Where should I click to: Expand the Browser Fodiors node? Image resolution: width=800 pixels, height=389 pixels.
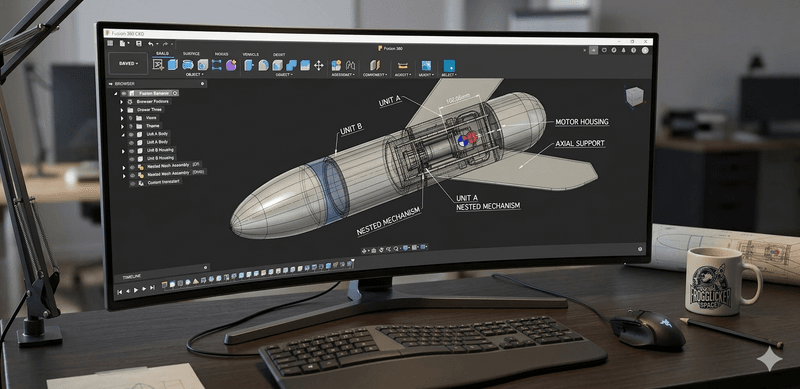(121, 102)
